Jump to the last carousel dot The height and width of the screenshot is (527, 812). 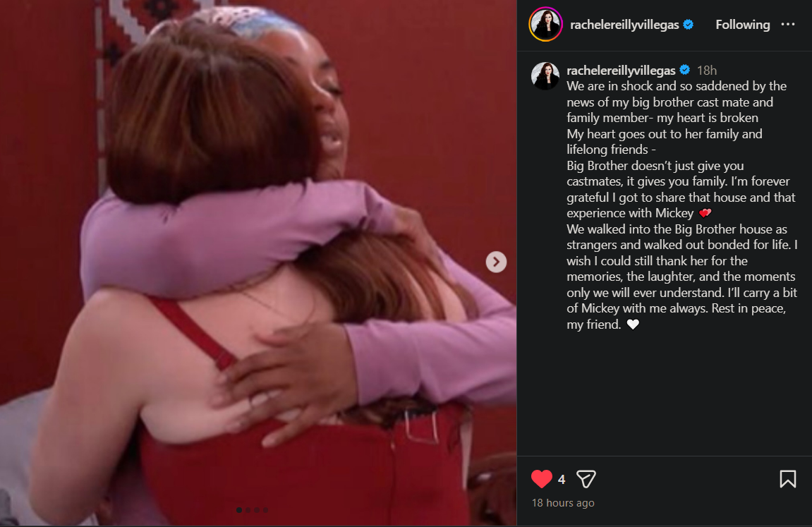point(266,510)
